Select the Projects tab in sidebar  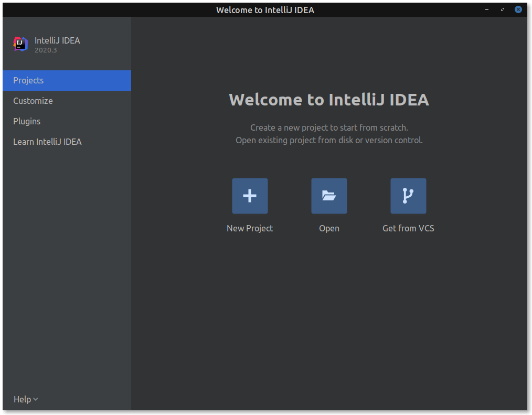(x=67, y=80)
